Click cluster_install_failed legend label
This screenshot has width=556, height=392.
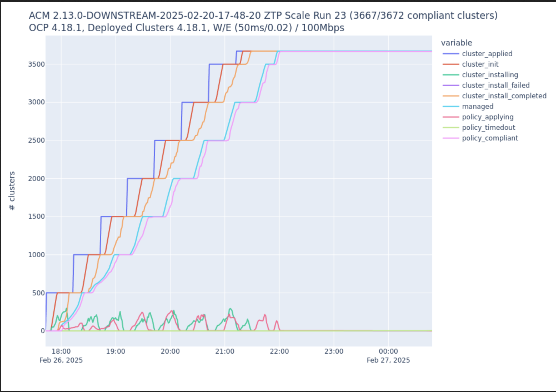[x=495, y=85]
